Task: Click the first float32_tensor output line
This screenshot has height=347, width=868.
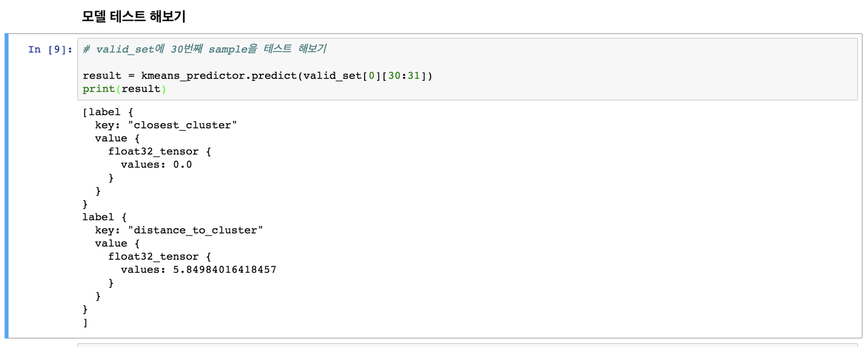Action: point(159,152)
